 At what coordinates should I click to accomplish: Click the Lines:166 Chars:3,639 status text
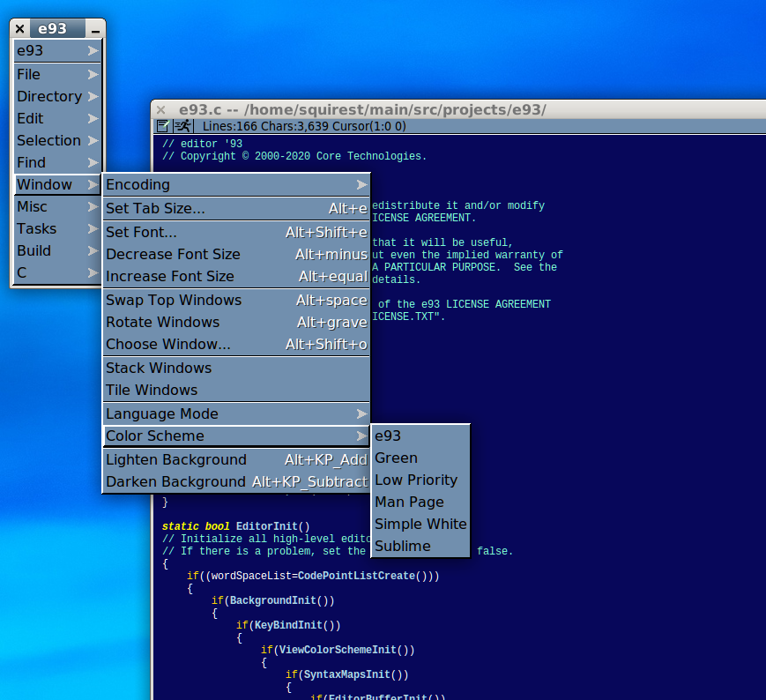304,127
